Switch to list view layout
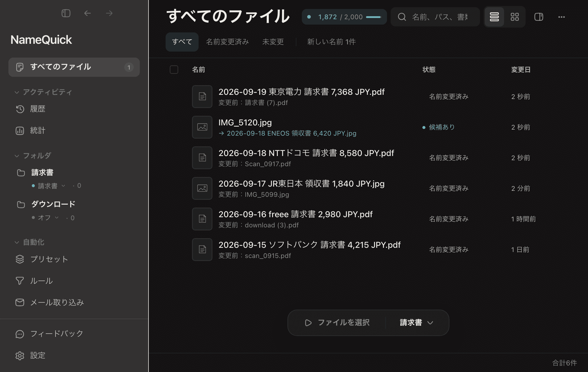 (x=494, y=17)
